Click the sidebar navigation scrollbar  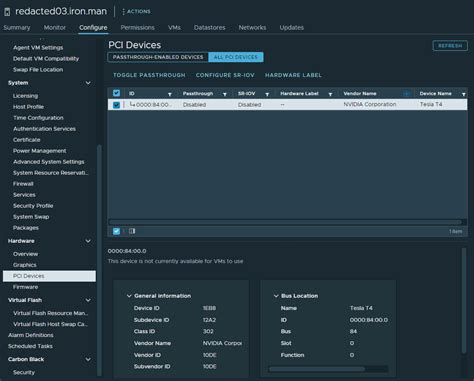[99, 260]
